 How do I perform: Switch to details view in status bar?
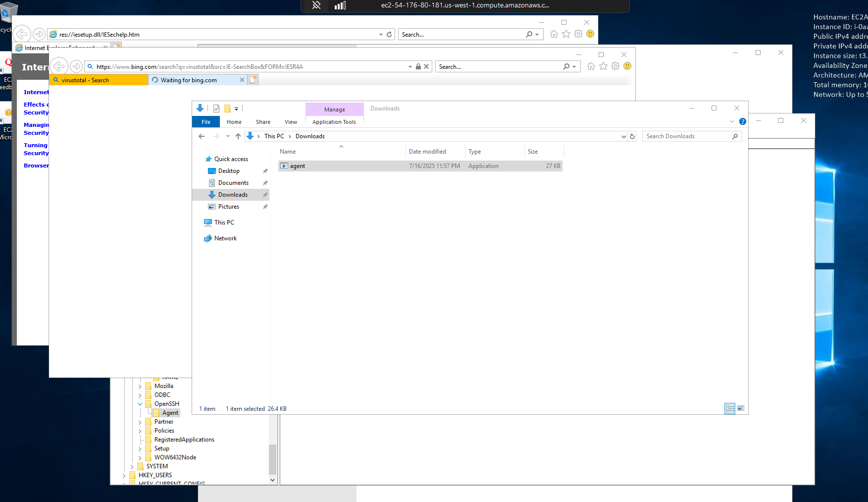[730, 408]
